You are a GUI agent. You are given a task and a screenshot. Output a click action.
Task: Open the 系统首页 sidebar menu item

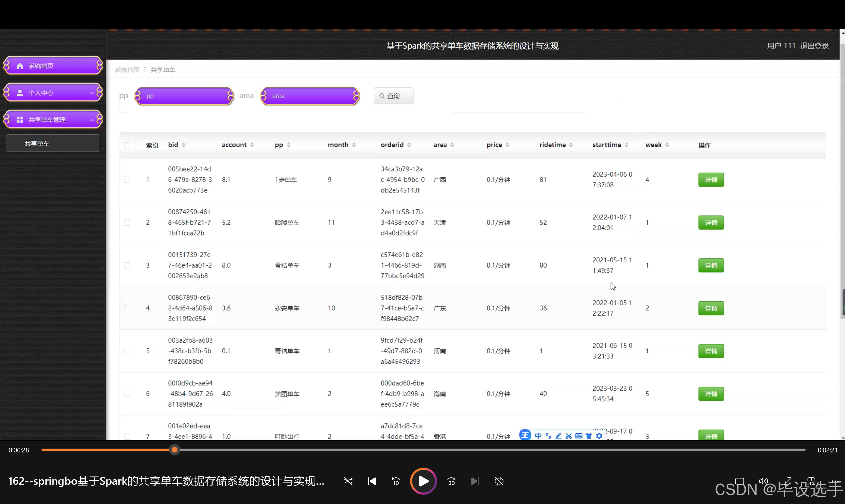[53, 65]
